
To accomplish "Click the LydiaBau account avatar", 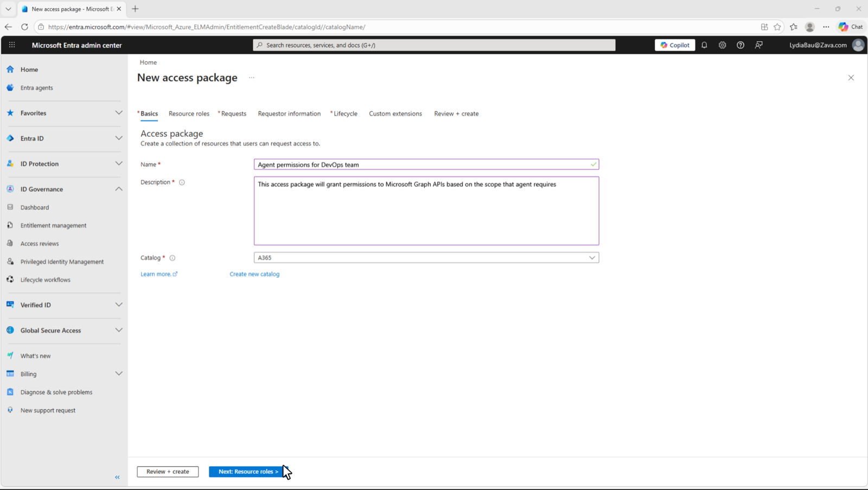I will tap(858, 45).
